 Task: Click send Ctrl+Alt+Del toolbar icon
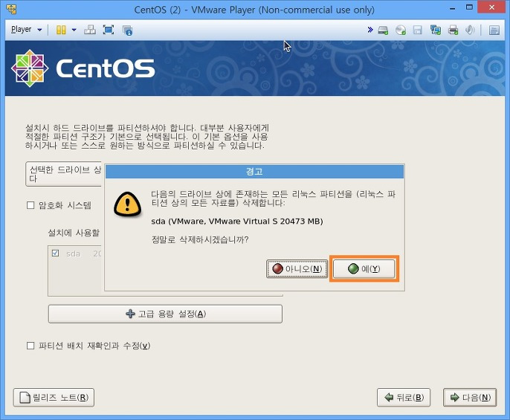[90, 30]
